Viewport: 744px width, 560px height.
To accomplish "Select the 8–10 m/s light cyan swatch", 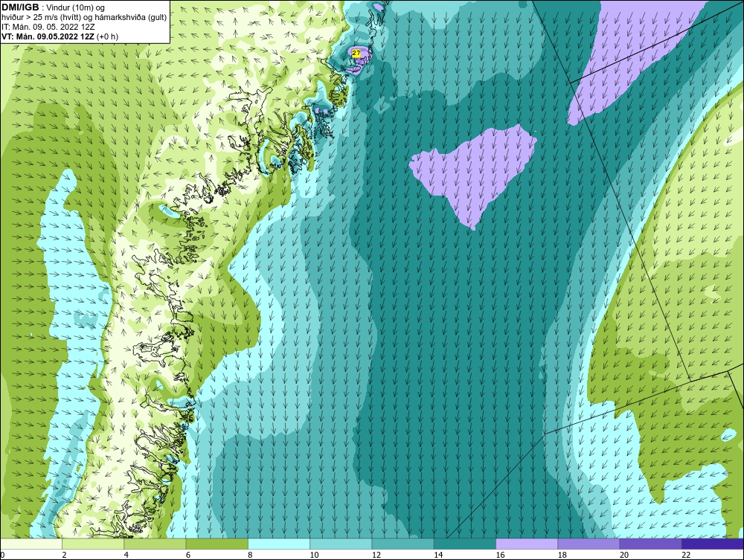I will tap(279, 544).
